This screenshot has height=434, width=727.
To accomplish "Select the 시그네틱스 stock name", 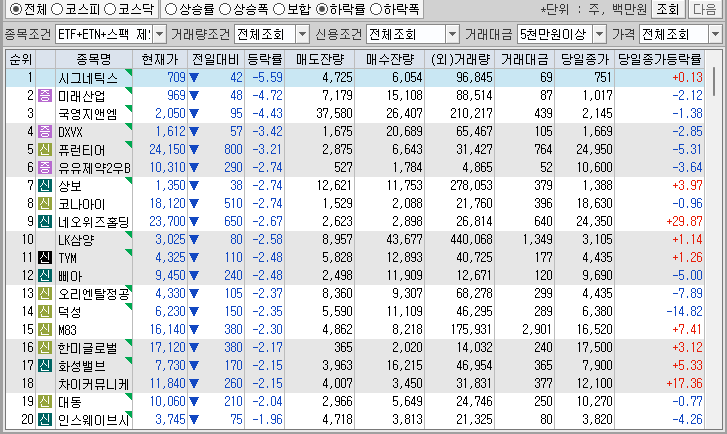I will pyautogui.click(x=88, y=78).
